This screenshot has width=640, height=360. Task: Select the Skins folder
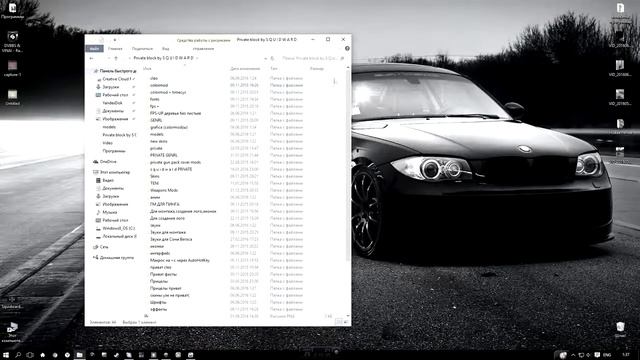pos(155,176)
